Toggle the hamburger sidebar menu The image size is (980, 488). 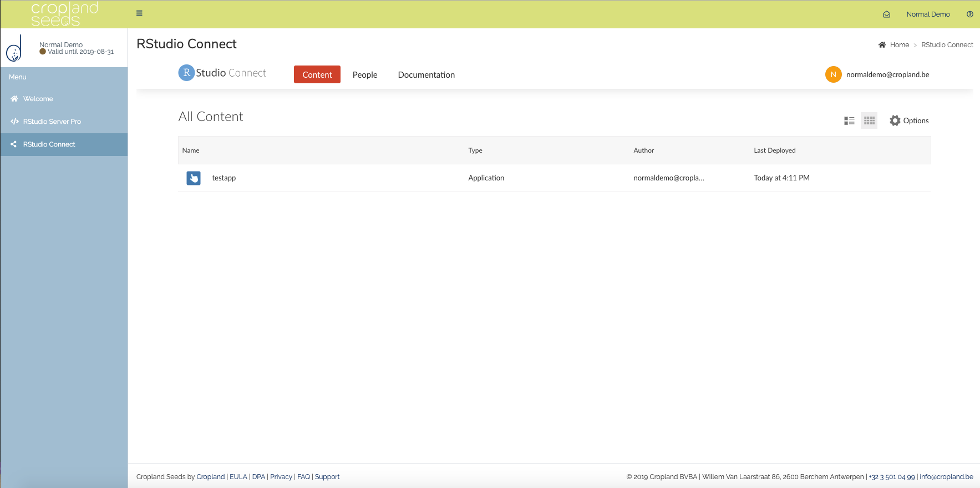click(x=139, y=13)
